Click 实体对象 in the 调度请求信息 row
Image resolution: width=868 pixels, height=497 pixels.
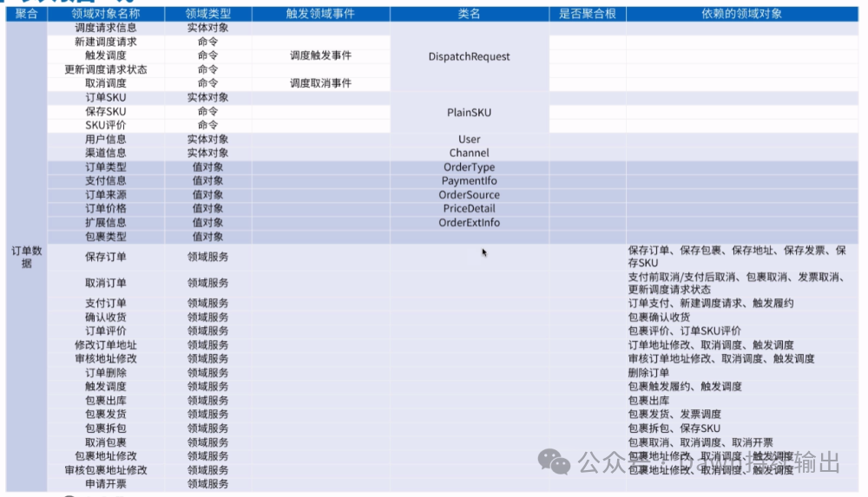[207, 28]
